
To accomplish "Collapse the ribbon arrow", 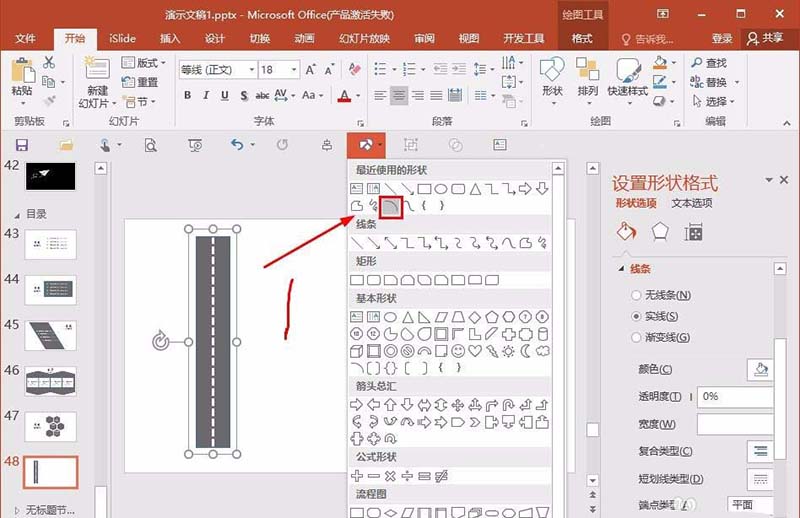I will click(x=787, y=123).
